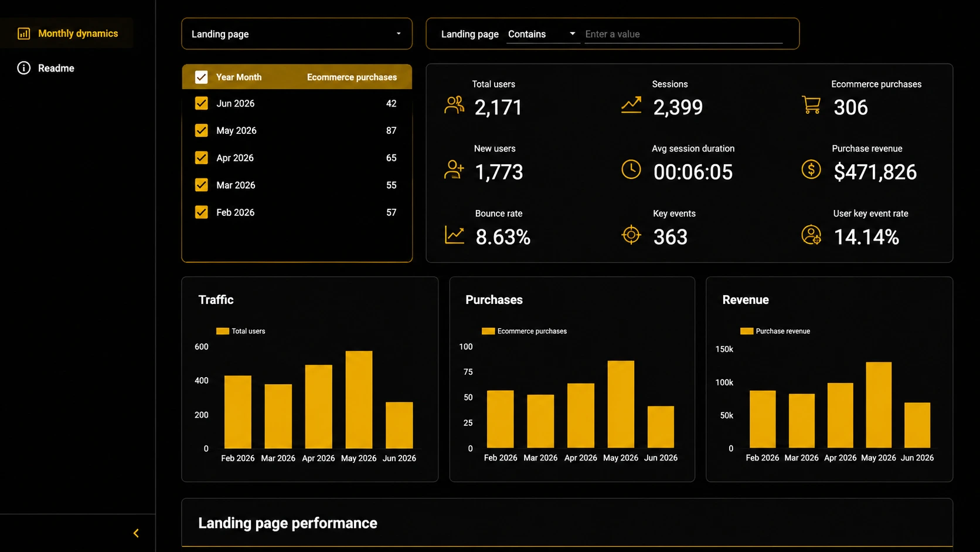
Task: Uncheck the Mar 2026 checkbox
Action: 201,185
